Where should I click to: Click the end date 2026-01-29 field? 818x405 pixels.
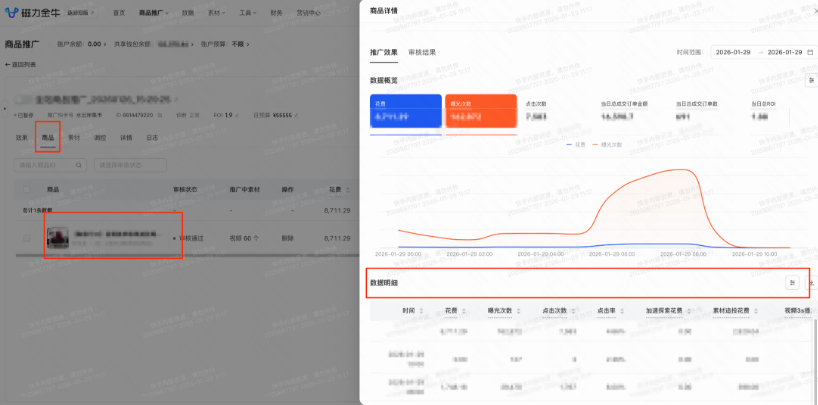785,53
